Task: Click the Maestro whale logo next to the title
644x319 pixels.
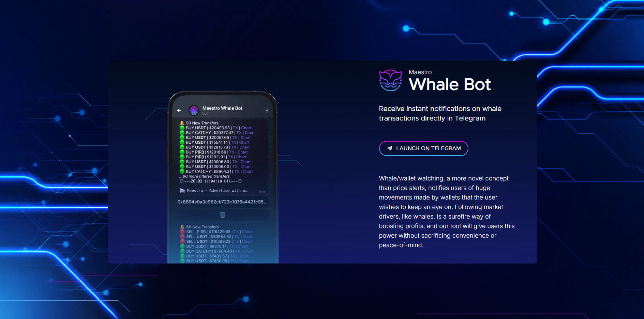Action: [390, 80]
